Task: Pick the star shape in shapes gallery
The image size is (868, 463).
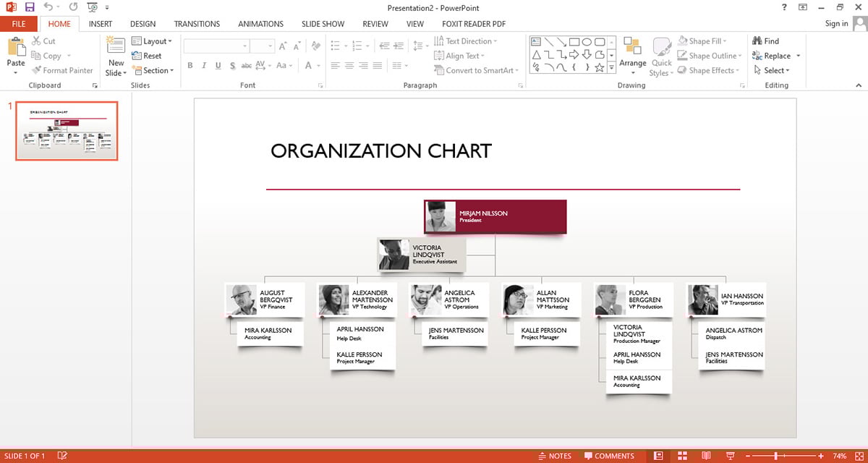Action: coord(599,68)
